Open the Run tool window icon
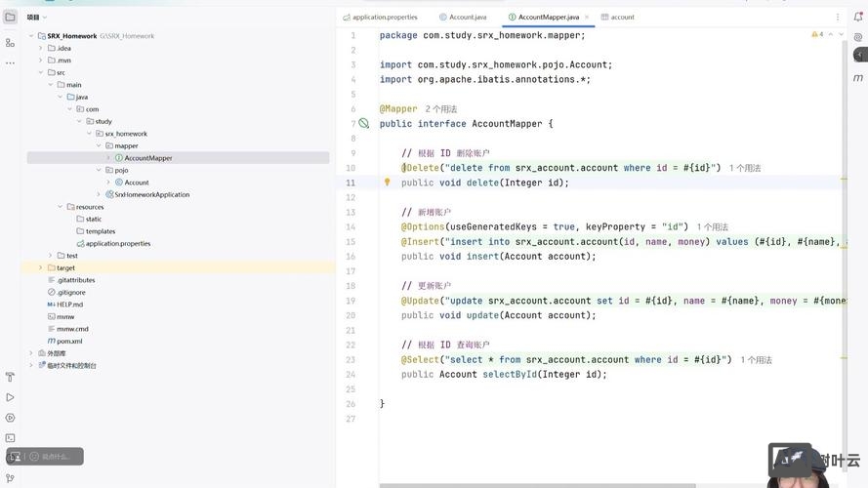The image size is (868, 488). click(10, 397)
